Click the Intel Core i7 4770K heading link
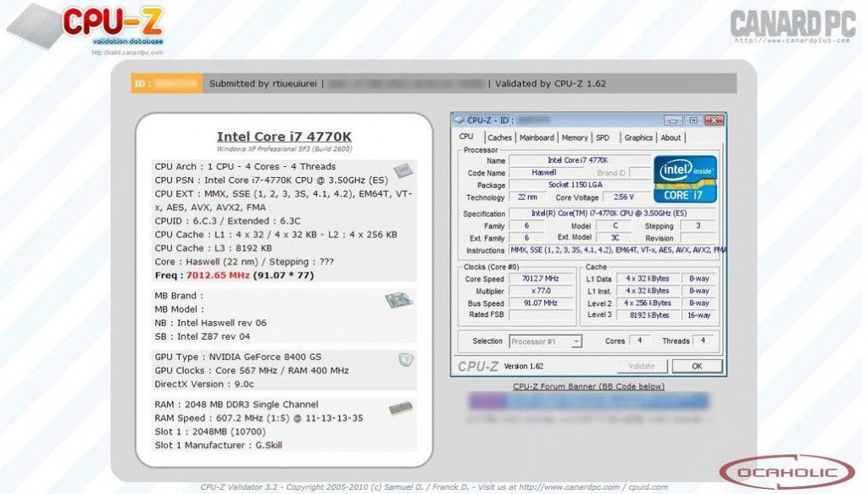The width and height of the screenshot is (868, 494). coord(284,136)
